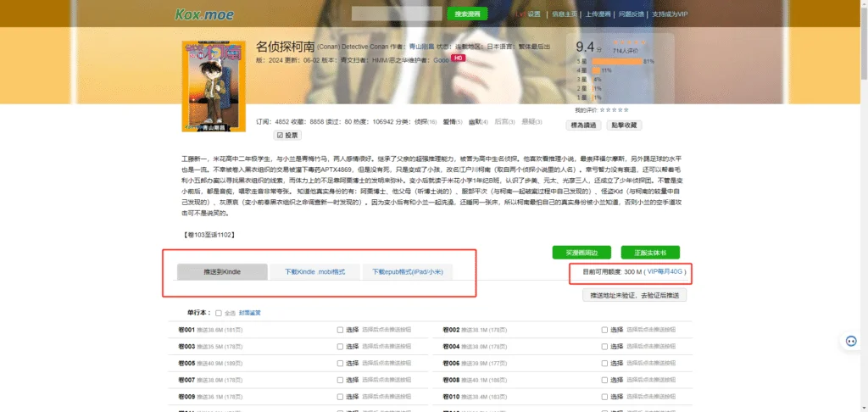
Task: Rate with the fifth star under 我的评价
Action: (x=626, y=110)
